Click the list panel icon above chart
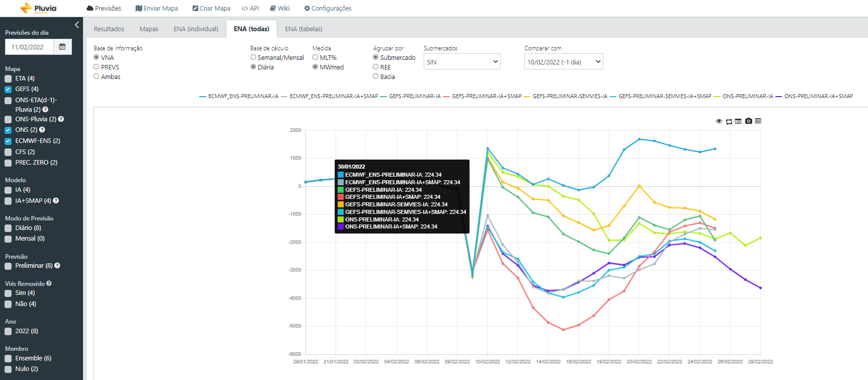 738,121
